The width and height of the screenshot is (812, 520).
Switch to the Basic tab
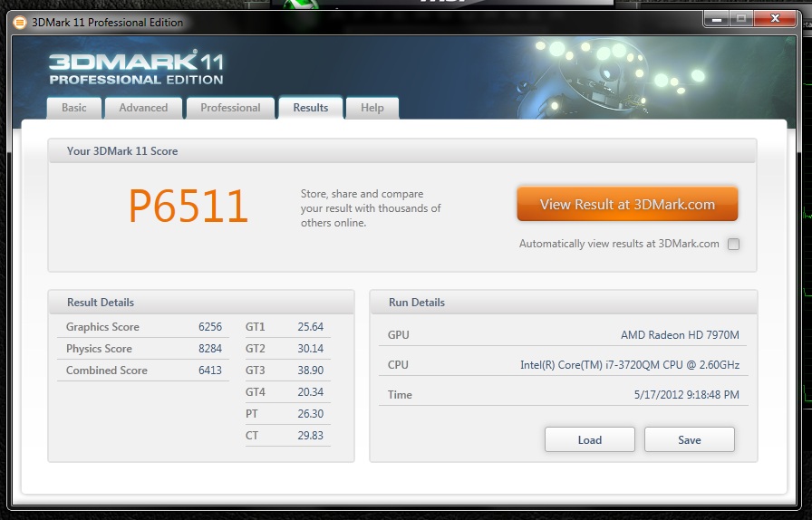click(74, 108)
